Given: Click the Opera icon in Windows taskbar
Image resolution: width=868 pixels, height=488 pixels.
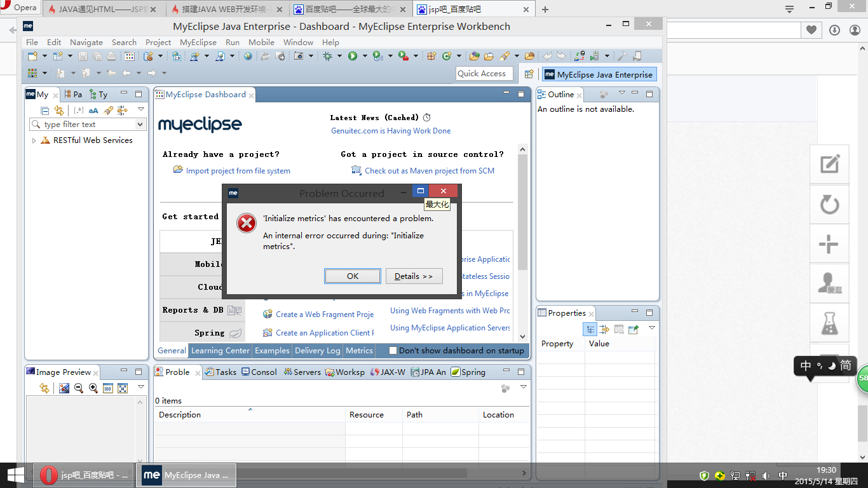Looking at the screenshot, I should tap(48, 475).
